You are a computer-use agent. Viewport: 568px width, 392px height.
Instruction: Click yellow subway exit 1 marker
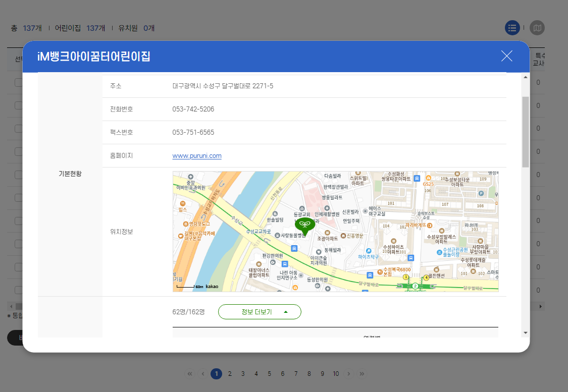click(x=406, y=277)
